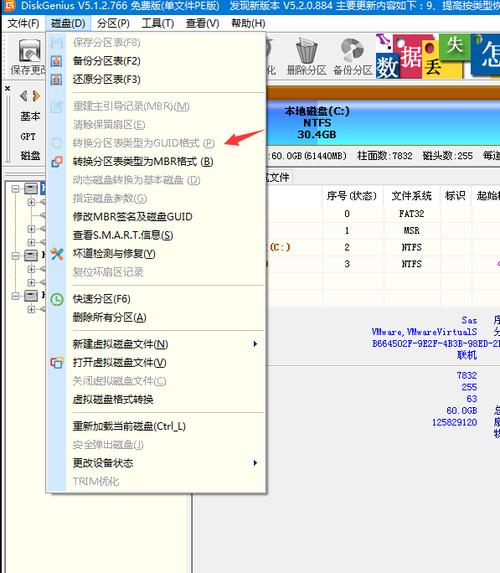This screenshot has width=500, height=573.
Task: Collapse the second disk tree node
Action: click(x=15, y=255)
